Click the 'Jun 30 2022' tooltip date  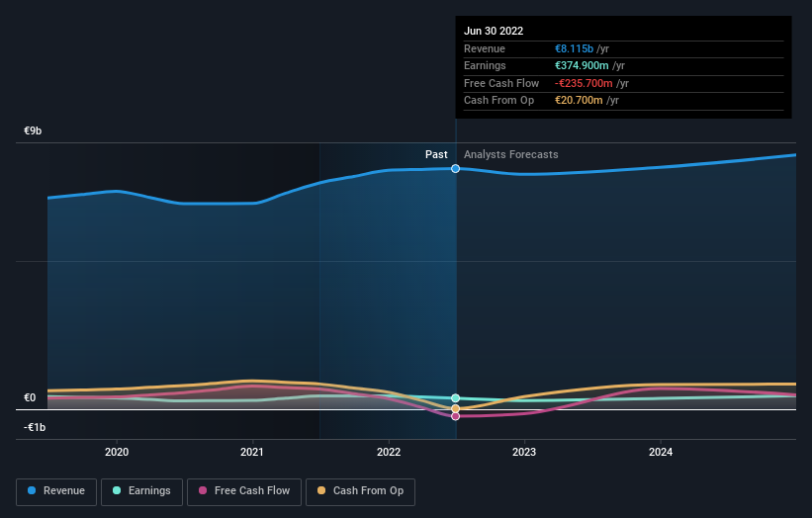(x=494, y=31)
